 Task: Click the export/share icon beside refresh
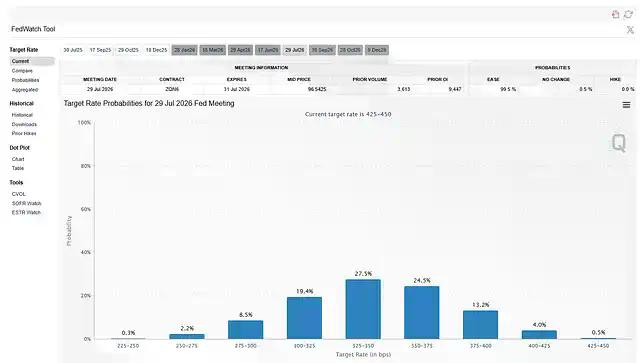tap(616, 15)
